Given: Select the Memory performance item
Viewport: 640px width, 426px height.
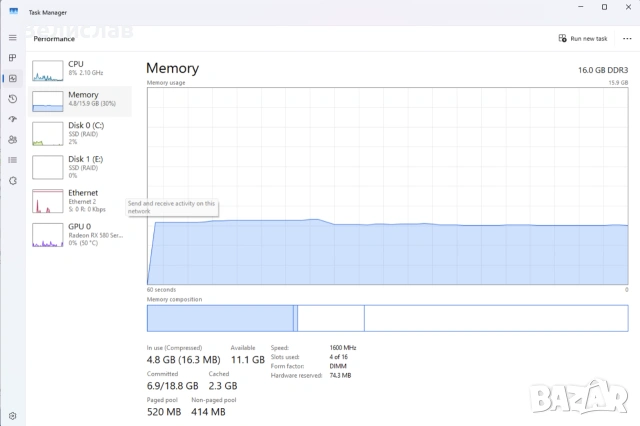Looking at the screenshot, I should 80,101.
